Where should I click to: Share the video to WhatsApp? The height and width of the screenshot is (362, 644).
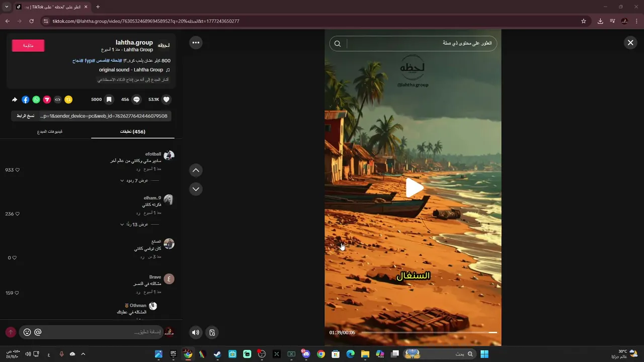(x=36, y=100)
